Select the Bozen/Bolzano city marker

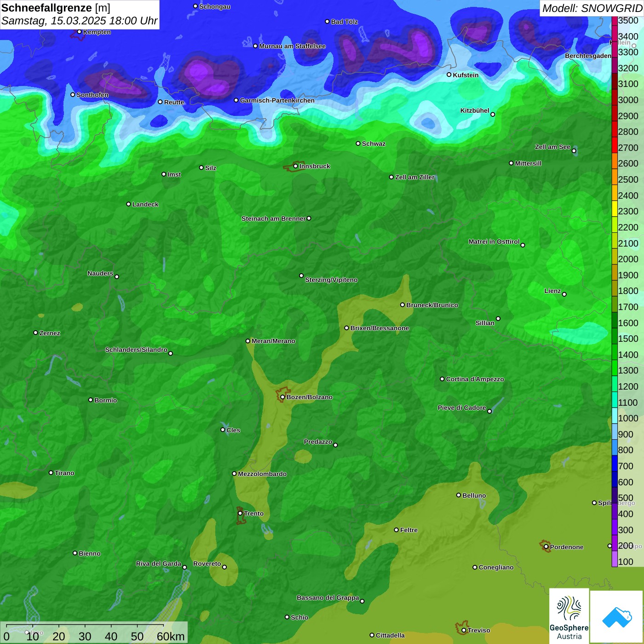tap(283, 397)
